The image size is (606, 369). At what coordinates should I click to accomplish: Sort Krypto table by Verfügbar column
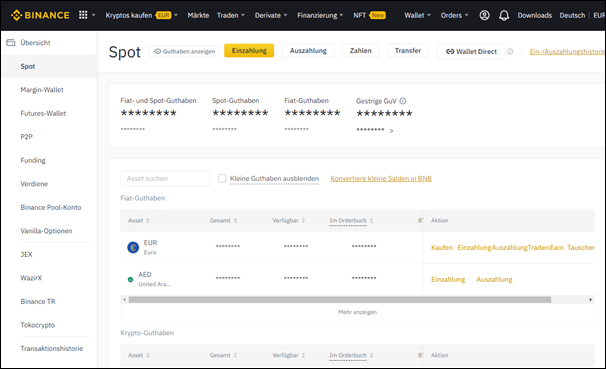pyautogui.click(x=303, y=355)
